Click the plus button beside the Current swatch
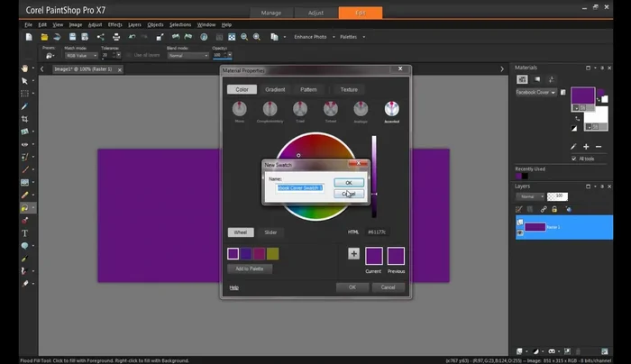This screenshot has height=364, width=631. pos(354,254)
